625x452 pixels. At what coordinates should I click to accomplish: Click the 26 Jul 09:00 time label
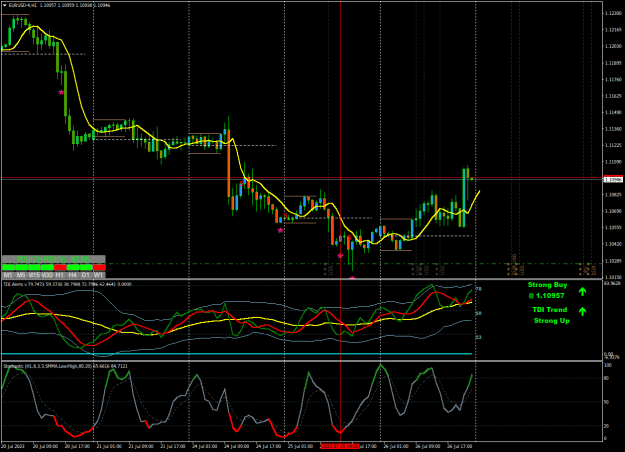tap(428, 446)
